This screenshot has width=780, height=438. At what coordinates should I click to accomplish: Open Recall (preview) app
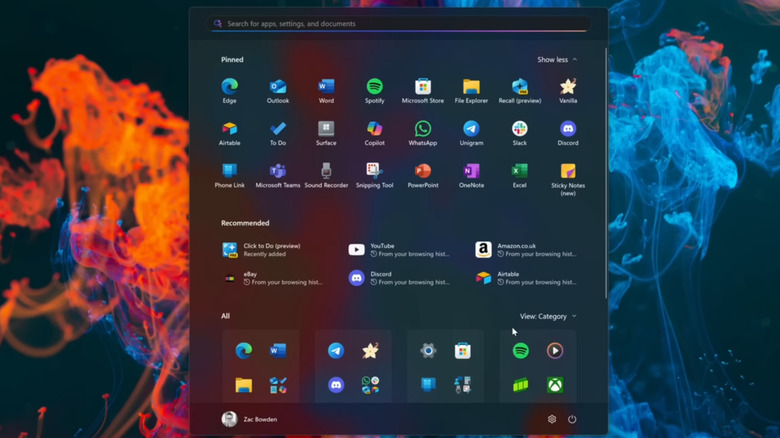519,91
